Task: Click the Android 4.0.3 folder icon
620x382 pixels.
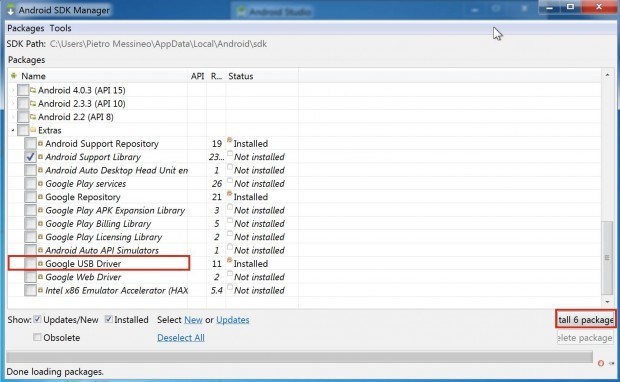Action: (33, 90)
